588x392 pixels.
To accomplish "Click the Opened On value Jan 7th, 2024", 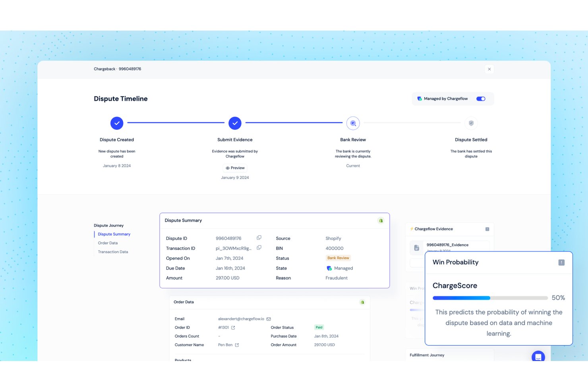I will click(x=230, y=259).
